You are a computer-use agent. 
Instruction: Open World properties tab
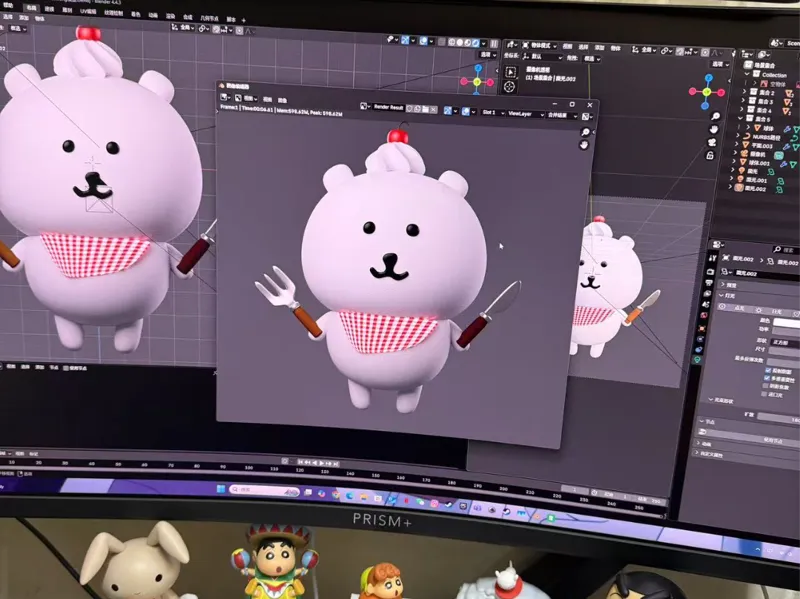[704, 316]
